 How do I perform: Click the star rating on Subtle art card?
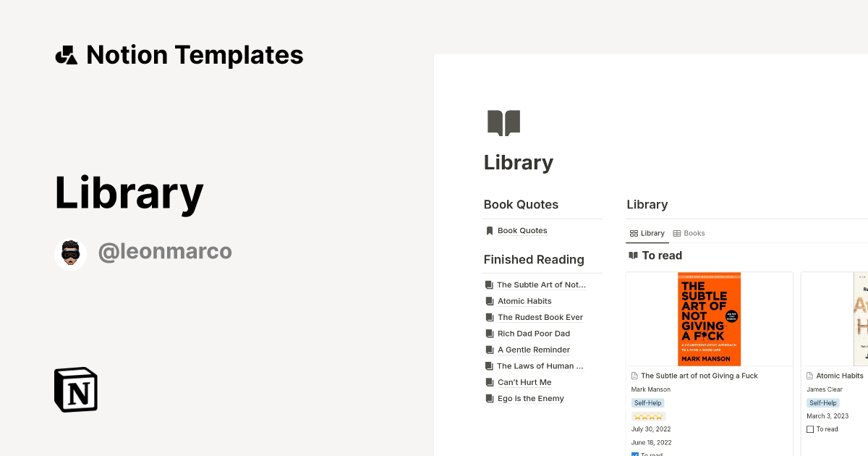(x=648, y=417)
